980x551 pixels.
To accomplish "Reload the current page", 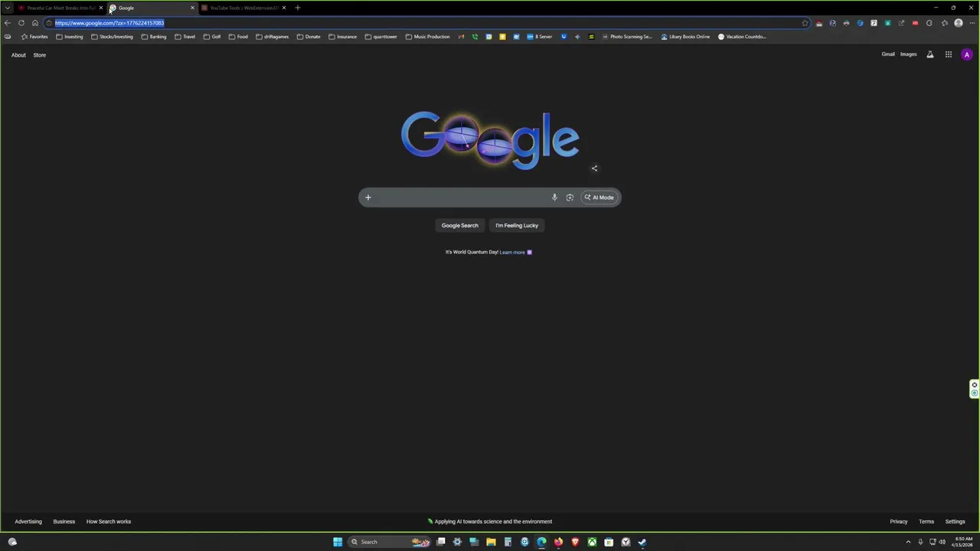I will pyautogui.click(x=21, y=23).
